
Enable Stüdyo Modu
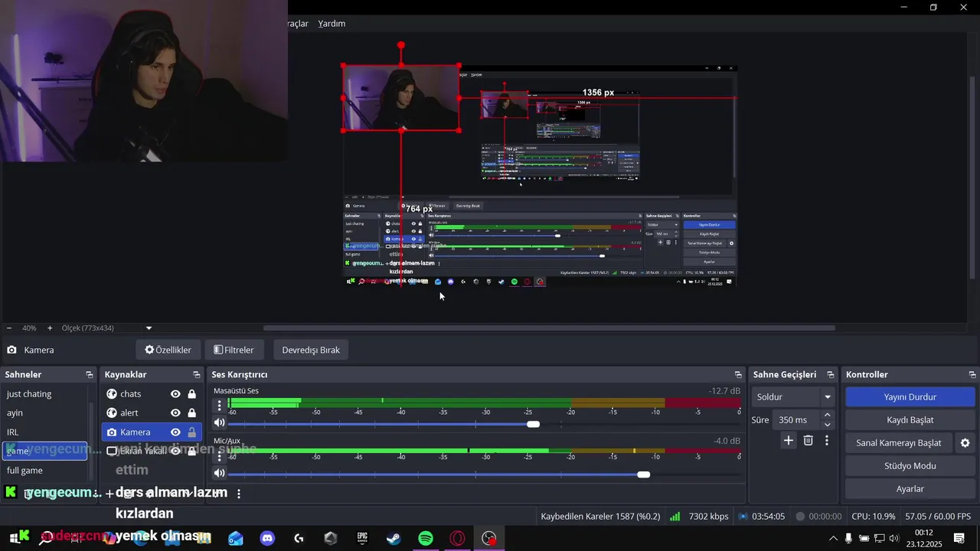pyautogui.click(x=910, y=466)
